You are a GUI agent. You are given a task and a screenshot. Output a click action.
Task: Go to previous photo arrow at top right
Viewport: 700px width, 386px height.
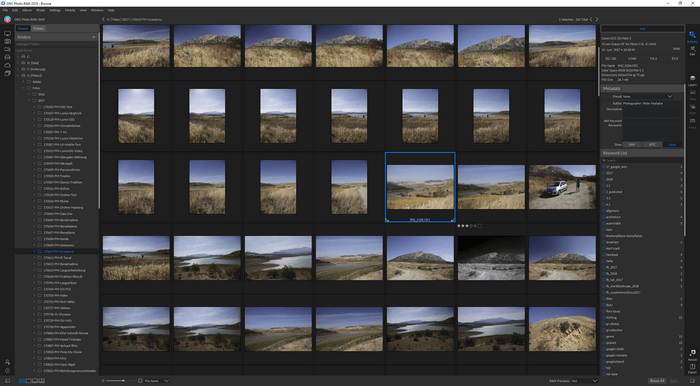(591, 19)
